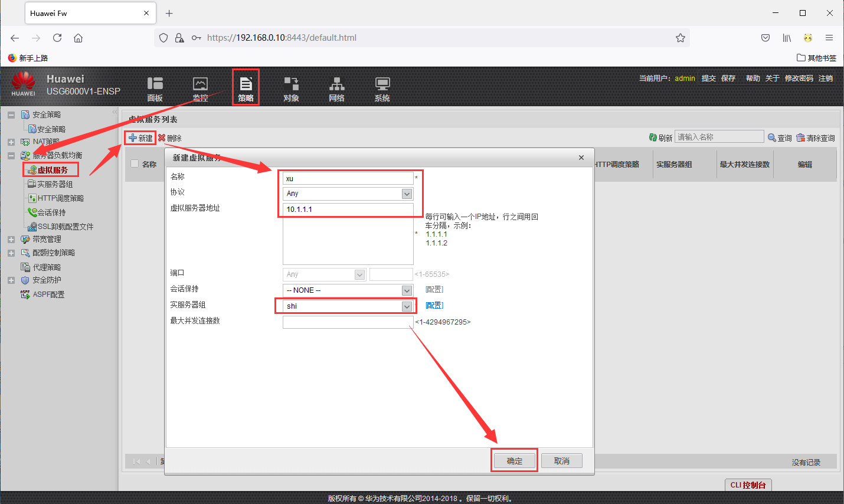Confirm the dialog with 确定 button

[513, 460]
